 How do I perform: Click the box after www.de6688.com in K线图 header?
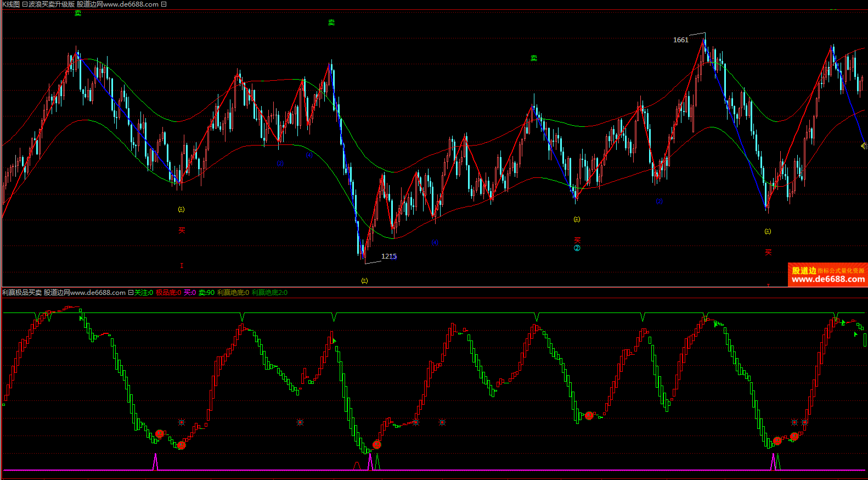click(x=164, y=4)
